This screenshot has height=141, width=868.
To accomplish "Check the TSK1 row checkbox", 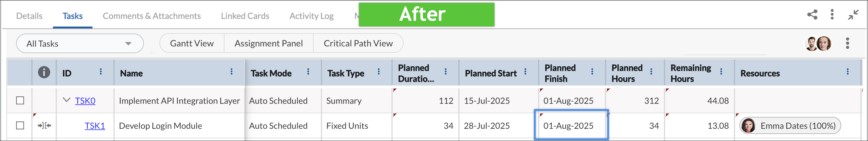I will (20, 125).
